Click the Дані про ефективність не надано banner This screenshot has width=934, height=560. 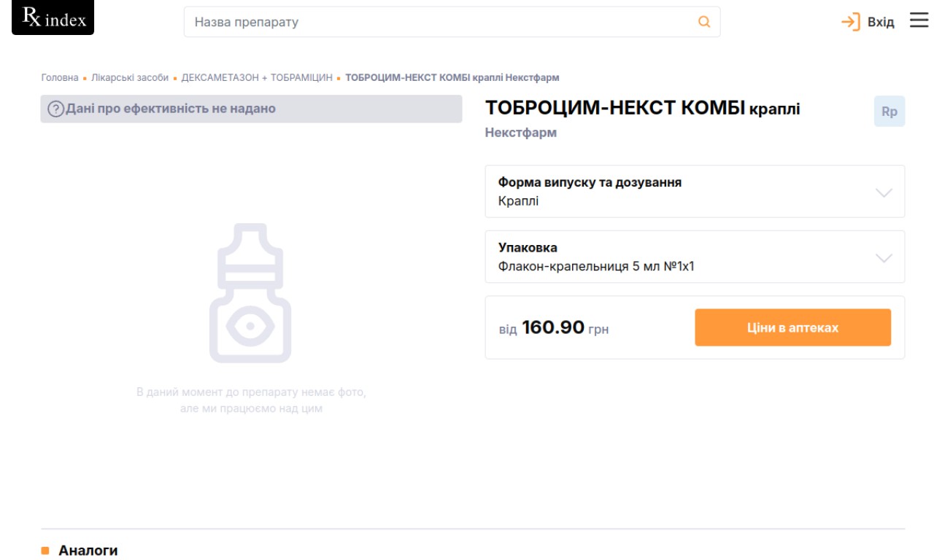(251, 109)
